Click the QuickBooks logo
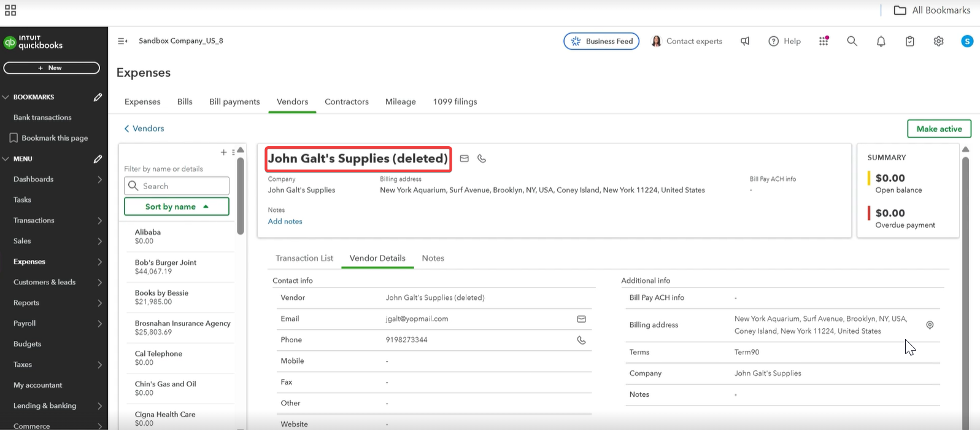 [33, 42]
